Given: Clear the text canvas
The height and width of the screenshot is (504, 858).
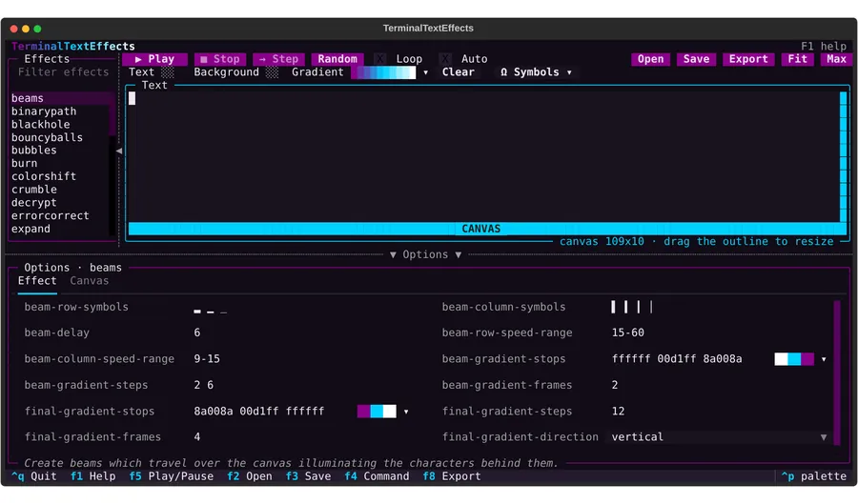Looking at the screenshot, I should click(458, 72).
